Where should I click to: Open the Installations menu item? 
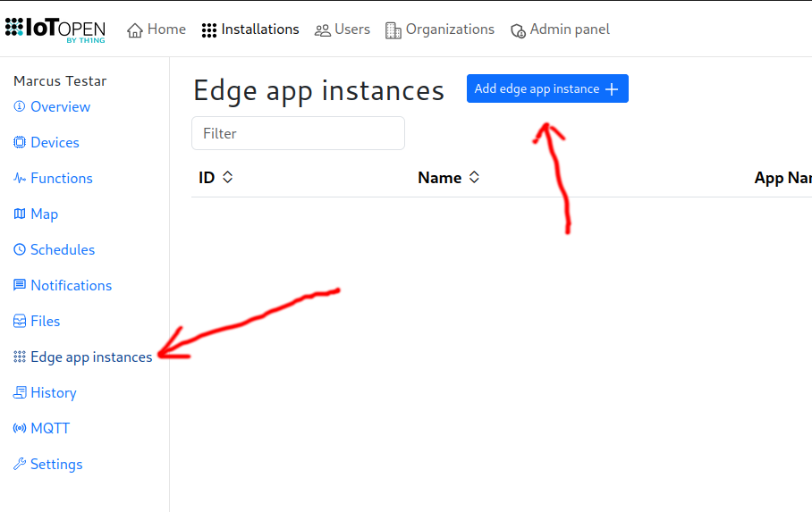click(x=250, y=29)
